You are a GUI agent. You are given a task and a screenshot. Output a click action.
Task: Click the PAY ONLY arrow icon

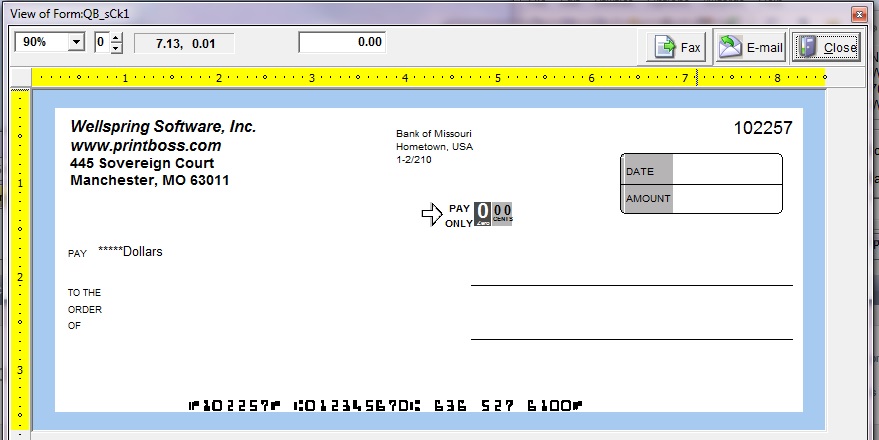(432, 214)
